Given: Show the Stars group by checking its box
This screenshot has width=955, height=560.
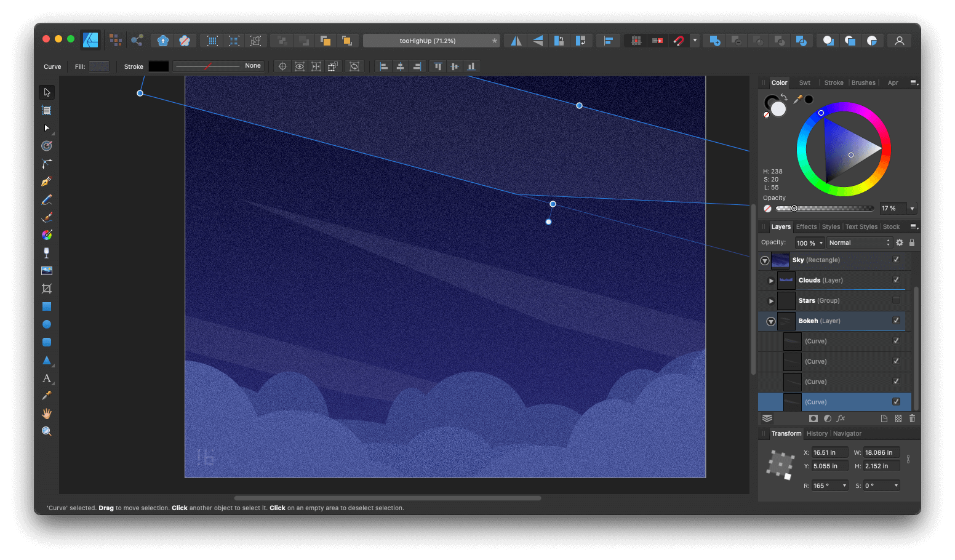Looking at the screenshot, I should [895, 300].
